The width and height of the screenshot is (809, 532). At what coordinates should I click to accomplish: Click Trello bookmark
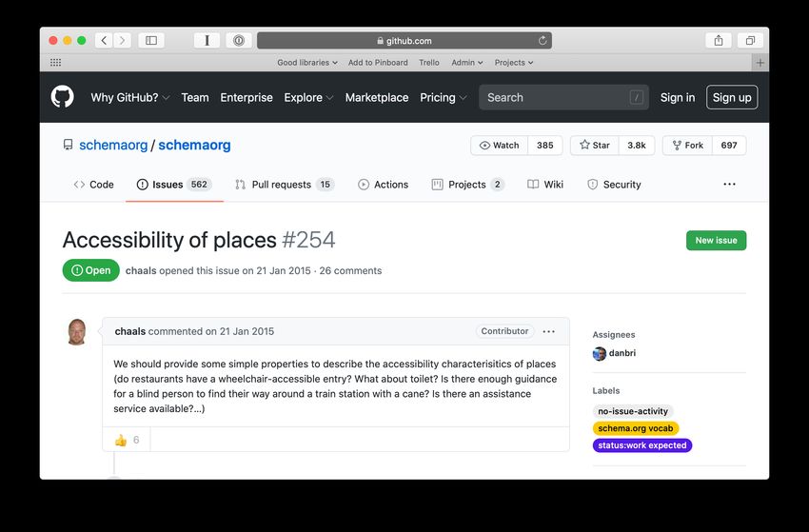[x=429, y=63]
